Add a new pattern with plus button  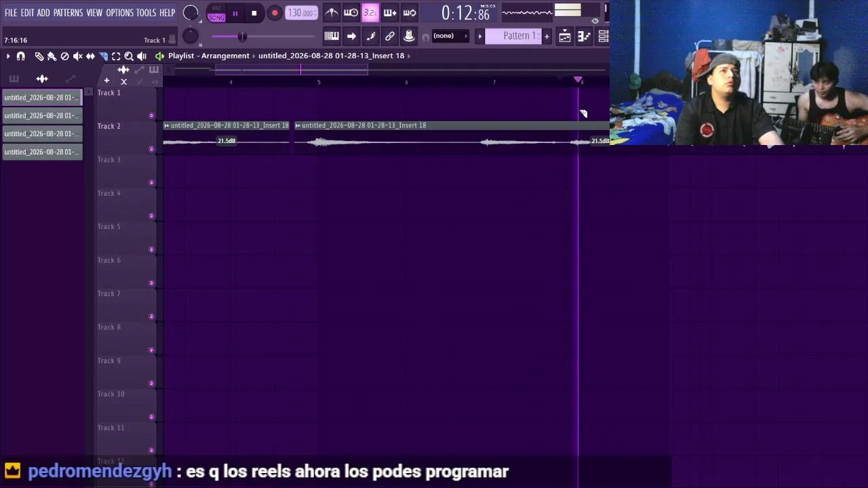click(x=547, y=36)
